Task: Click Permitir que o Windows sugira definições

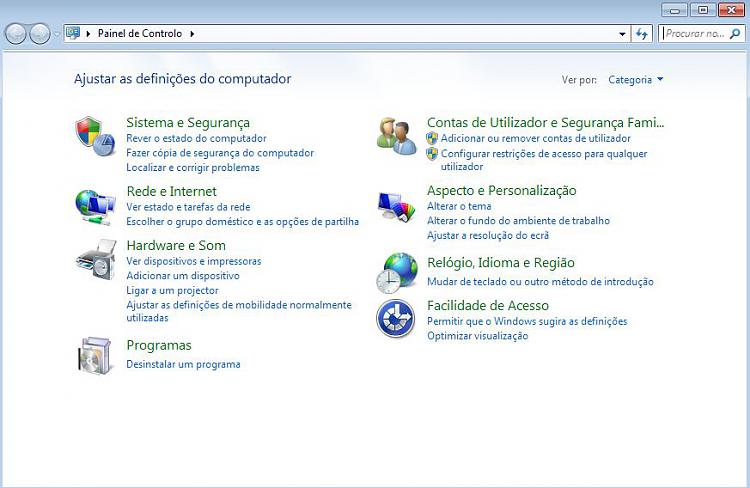Action: [527, 321]
